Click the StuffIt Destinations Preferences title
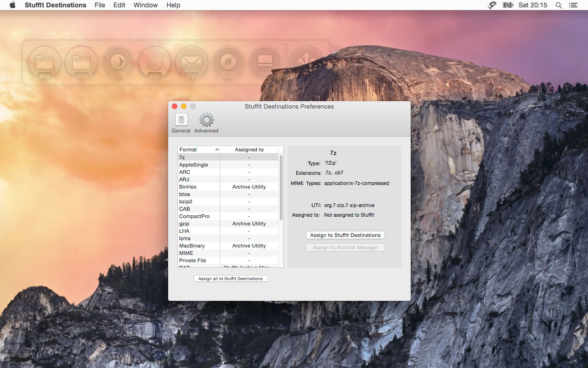Image resolution: width=588 pixels, height=368 pixels. coord(289,106)
